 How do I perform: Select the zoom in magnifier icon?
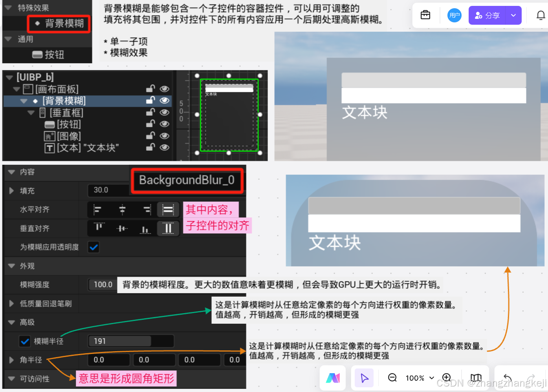tap(446, 378)
